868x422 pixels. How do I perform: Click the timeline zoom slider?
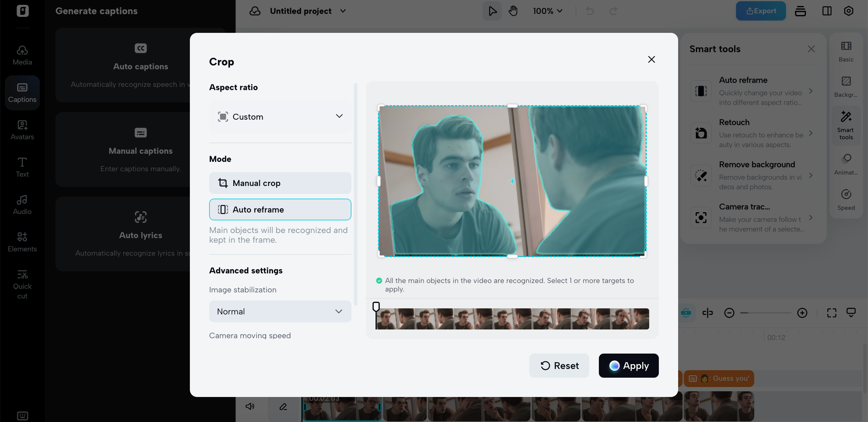pyautogui.click(x=765, y=313)
